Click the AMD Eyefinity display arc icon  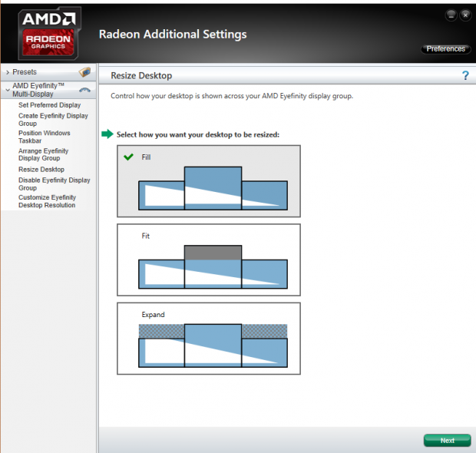[x=84, y=90]
